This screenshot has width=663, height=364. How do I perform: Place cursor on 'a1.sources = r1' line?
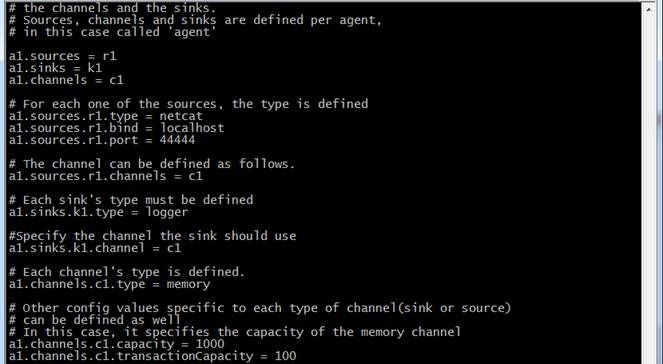62,56
